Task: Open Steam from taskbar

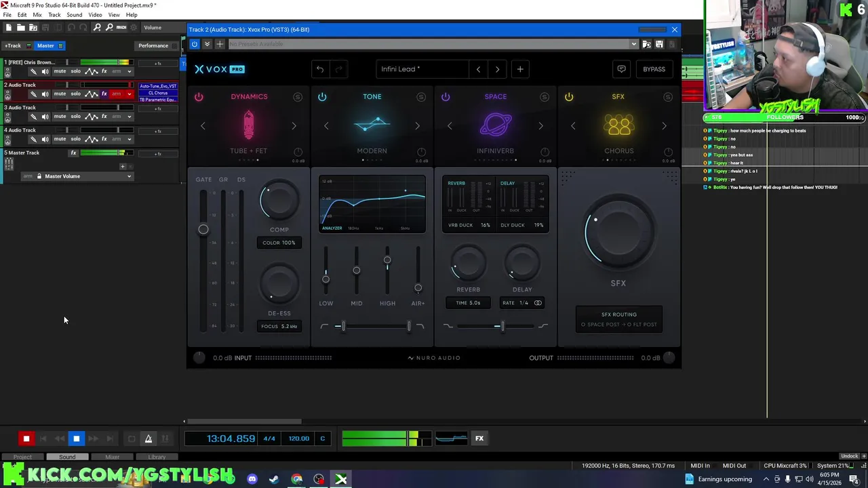Action: coord(274,479)
